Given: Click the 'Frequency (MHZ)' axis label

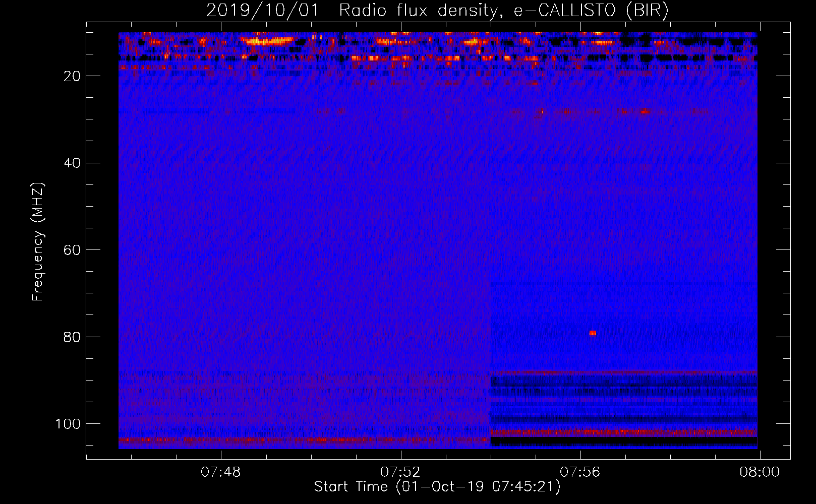Looking at the screenshot, I should tap(38, 242).
